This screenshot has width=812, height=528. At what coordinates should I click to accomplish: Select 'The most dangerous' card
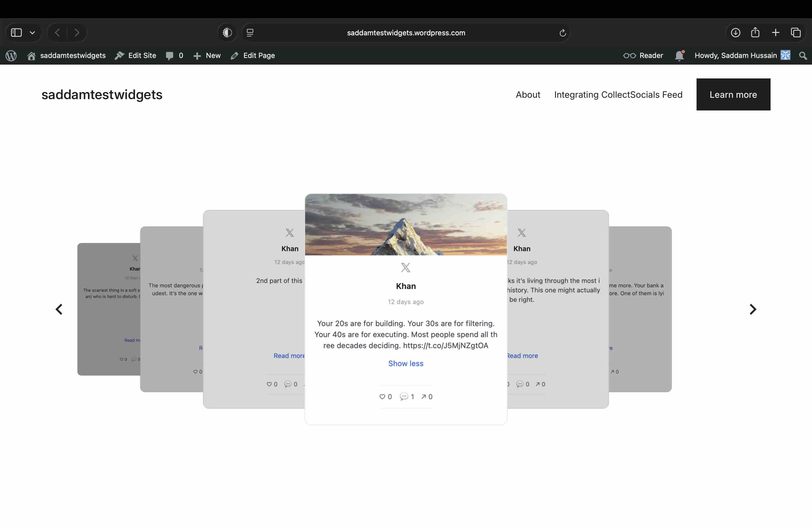tap(172, 309)
